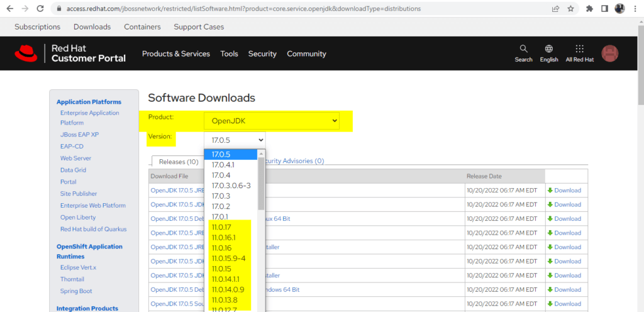The image size is (644, 312).
Task: Click the browser address bar URL
Action: (x=243, y=8)
